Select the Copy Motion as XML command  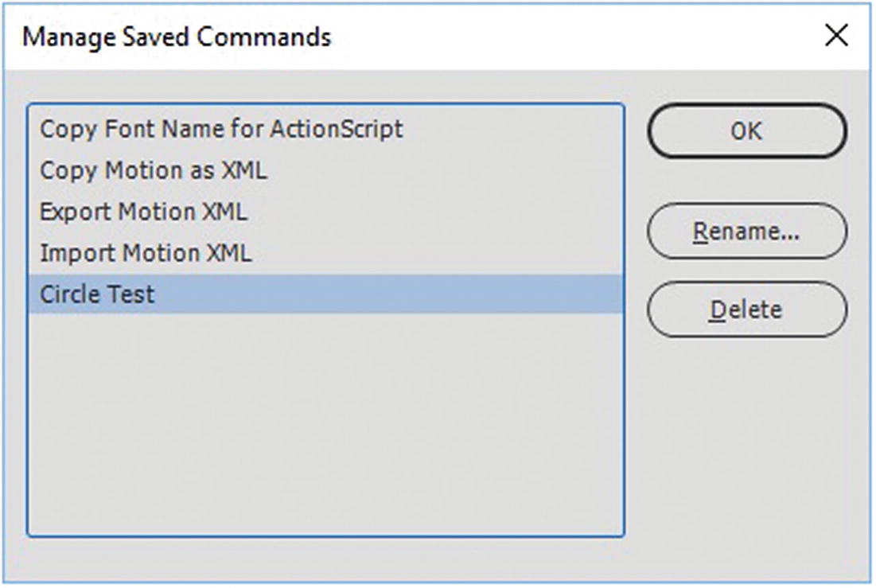[x=154, y=170]
